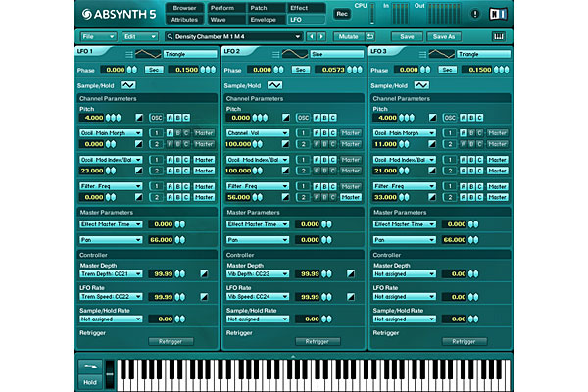Open LFO 3 Sample/Hold Rate Not assigned dropdown
This screenshot has height=392, width=588.
[x=404, y=318]
